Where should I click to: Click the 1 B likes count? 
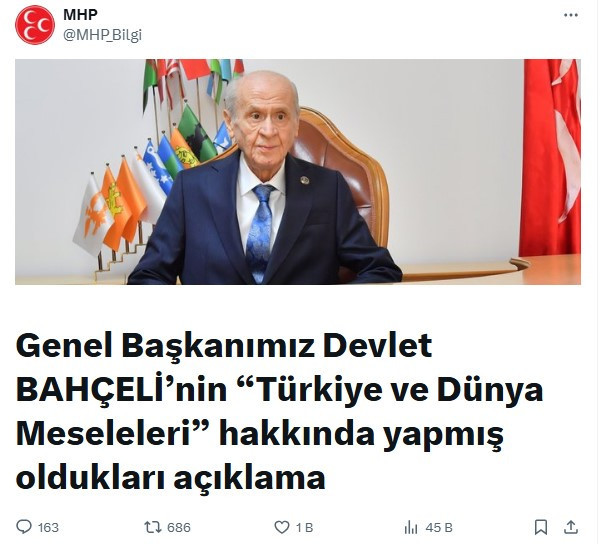[x=305, y=528]
